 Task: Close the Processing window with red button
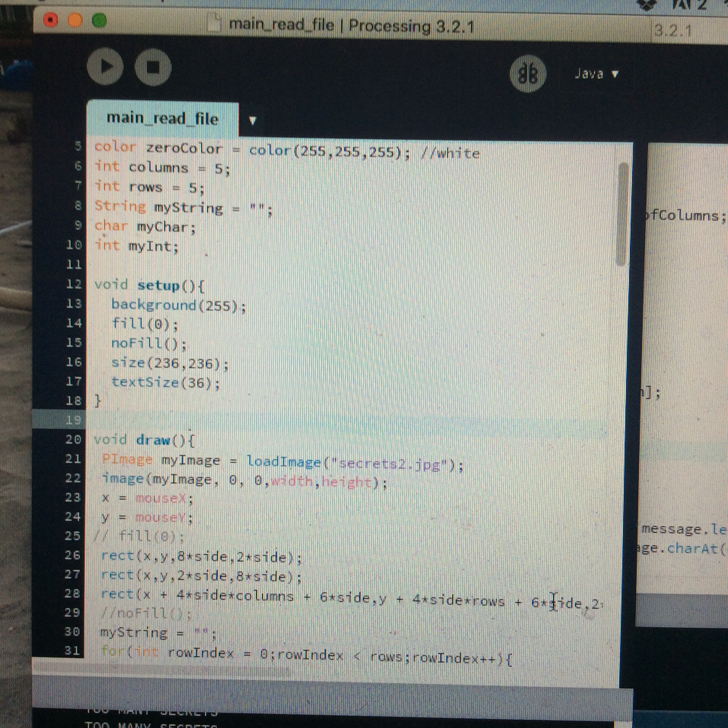[x=50, y=20]
